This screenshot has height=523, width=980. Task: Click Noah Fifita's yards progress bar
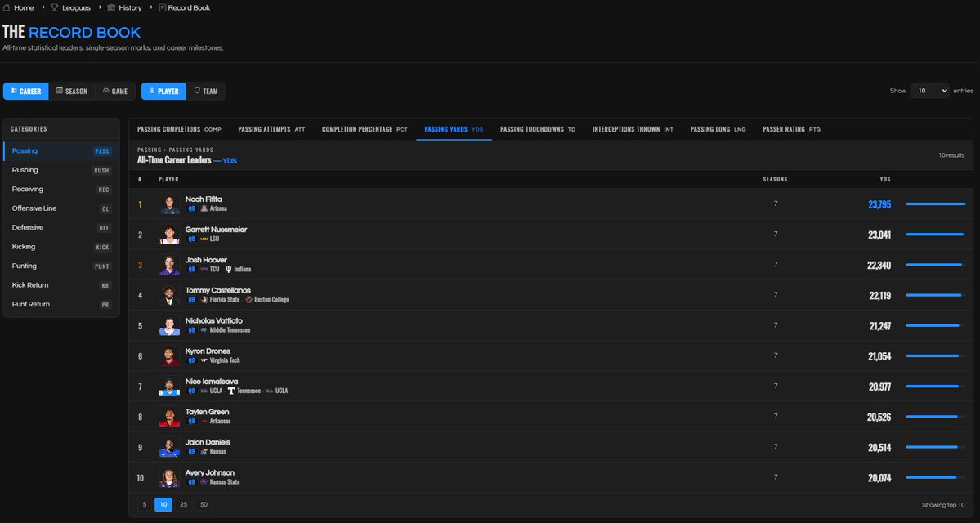(935, 203)
